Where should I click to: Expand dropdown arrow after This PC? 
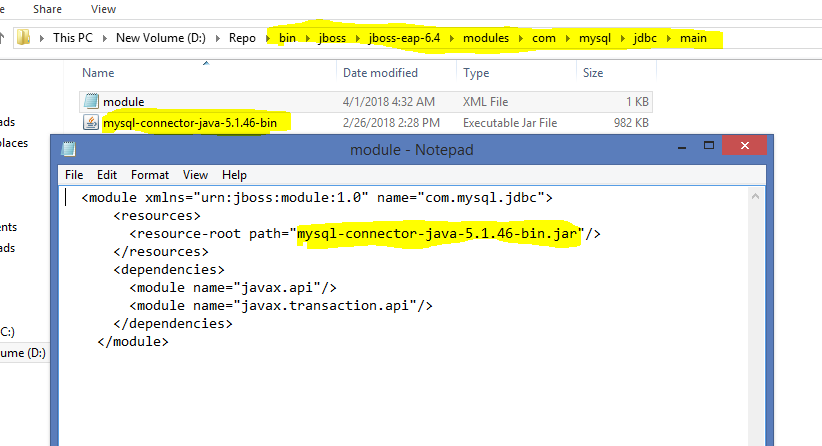click(105, 38)
